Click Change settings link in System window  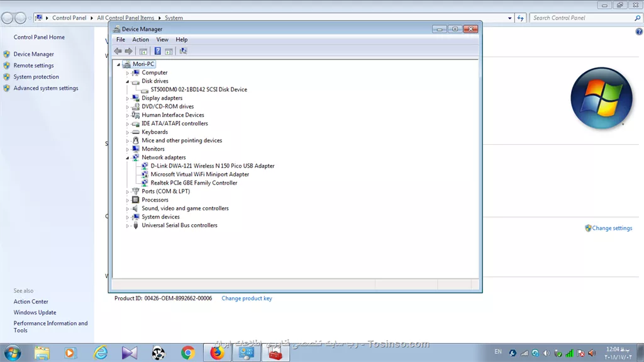tap(612, 228)
